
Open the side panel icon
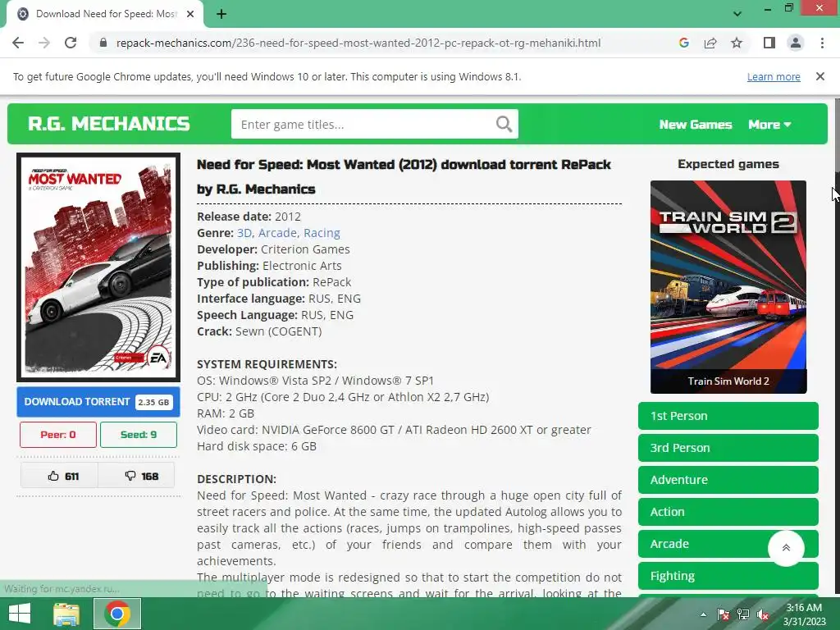click(x=769, y=43)
